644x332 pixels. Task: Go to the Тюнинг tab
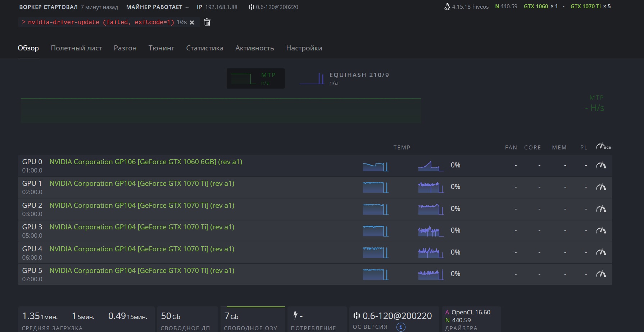tap(161, 48)
